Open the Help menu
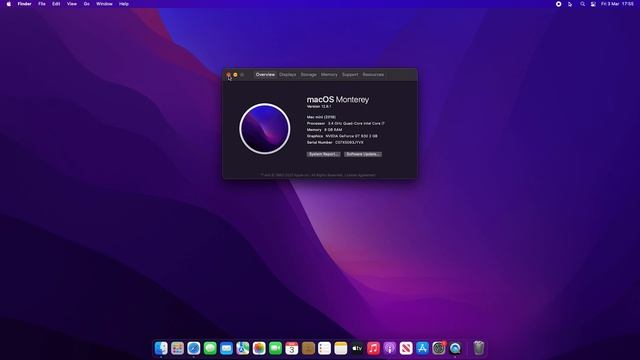The height and width of the screenshot is (360, 640). point(124,4)
